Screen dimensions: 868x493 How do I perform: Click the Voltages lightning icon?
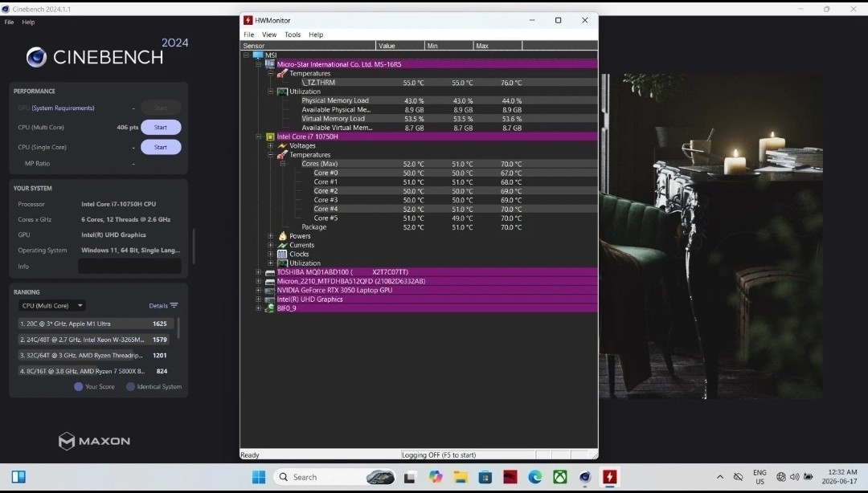[x=282, y=145]
